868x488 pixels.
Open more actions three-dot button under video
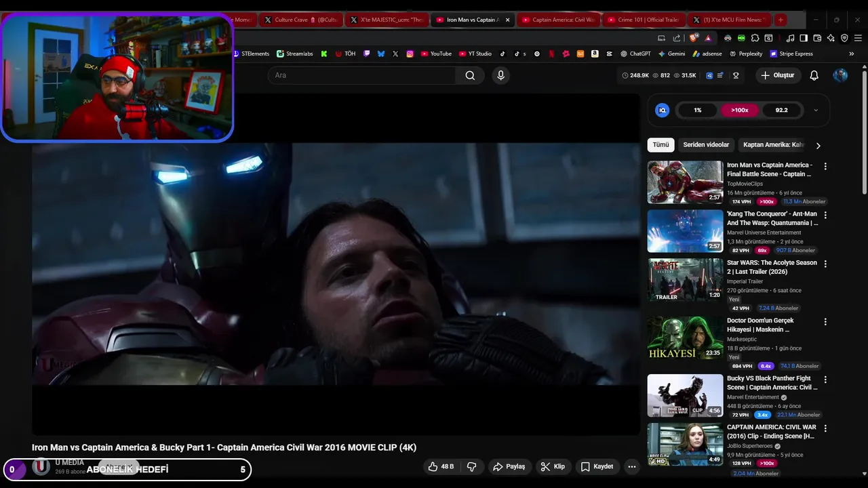coord(631,466)
